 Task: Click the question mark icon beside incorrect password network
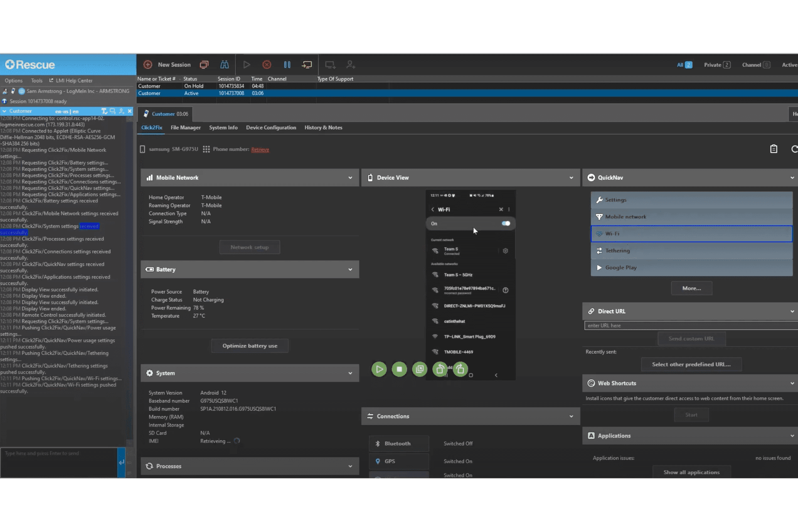coord(505,290)
